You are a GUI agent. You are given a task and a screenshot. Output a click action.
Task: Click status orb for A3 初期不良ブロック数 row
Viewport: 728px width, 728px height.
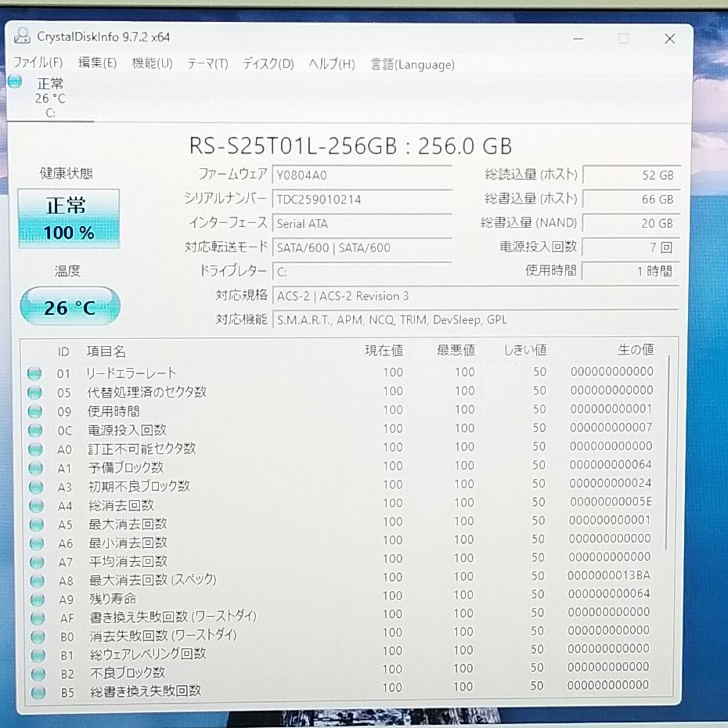click(x=36, y=487)
